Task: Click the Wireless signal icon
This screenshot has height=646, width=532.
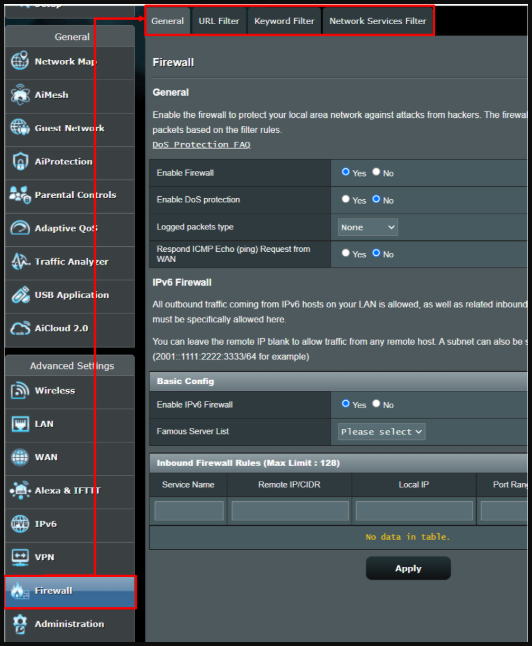Action: point(20,390)
